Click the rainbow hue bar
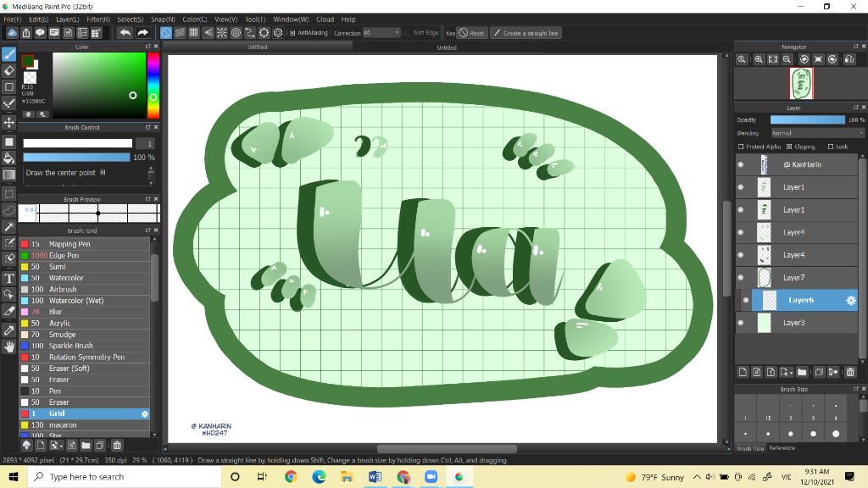Viewport: 868px width, 488px height. (153, 86)
